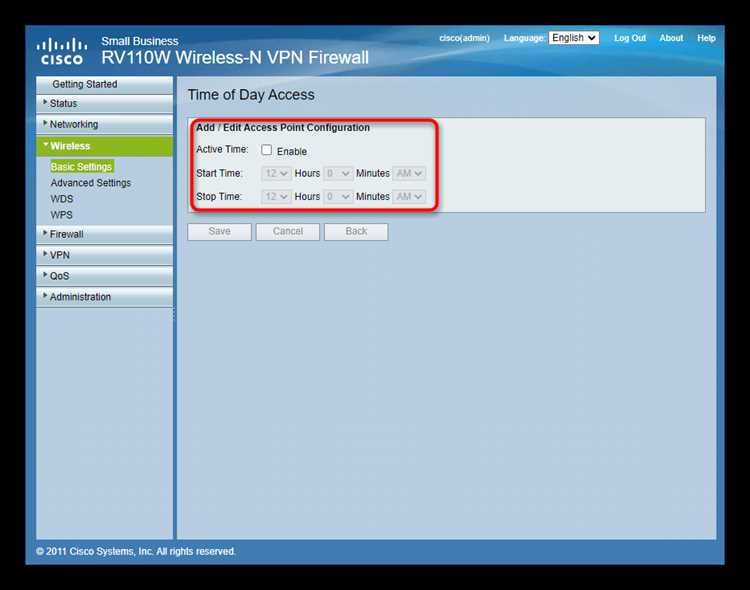
Task: Open the WDS wireless page
Action: pyautogui.click(x=62, y=199)
